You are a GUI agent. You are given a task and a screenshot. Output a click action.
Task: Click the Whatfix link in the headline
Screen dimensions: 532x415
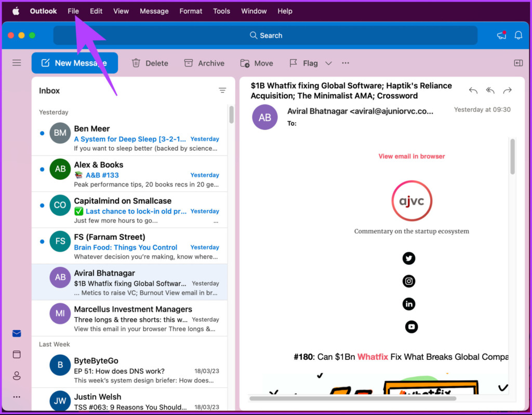pos(373,357)
